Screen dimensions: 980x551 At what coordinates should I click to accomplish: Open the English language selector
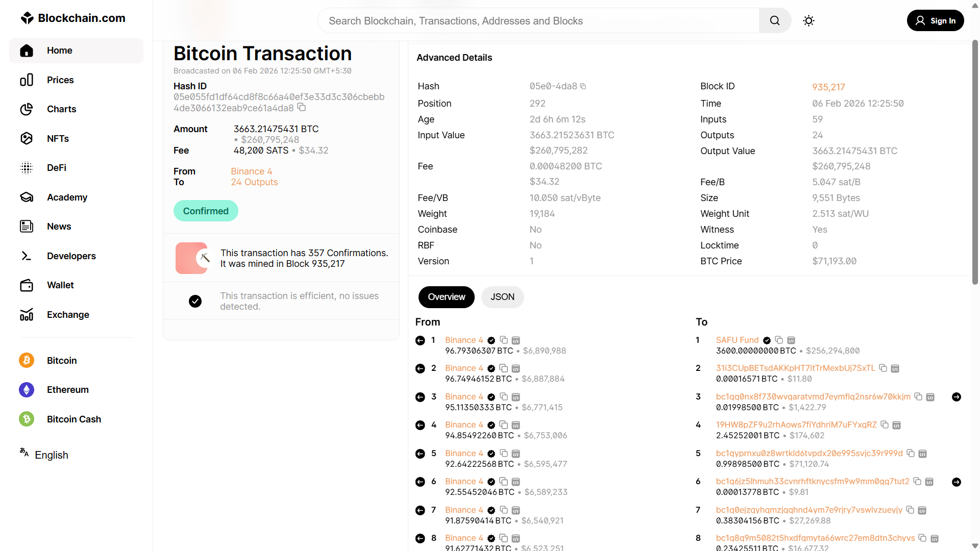(51, 455)
